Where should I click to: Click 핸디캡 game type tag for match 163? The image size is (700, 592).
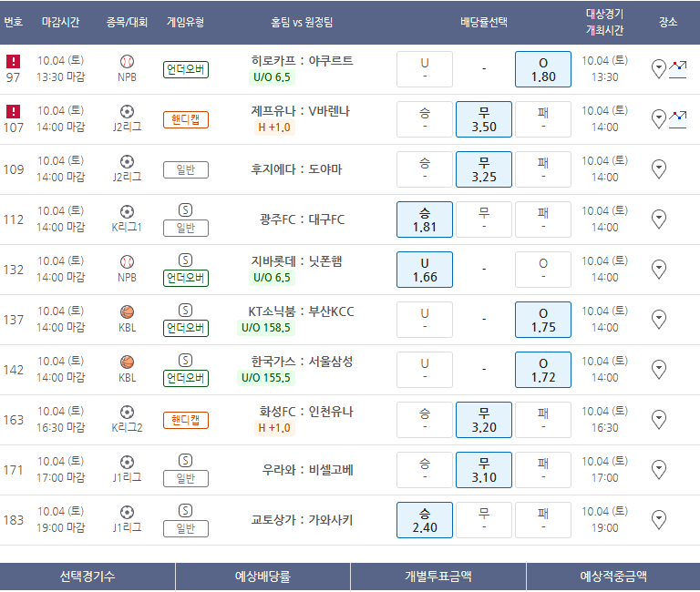point(186,420)
